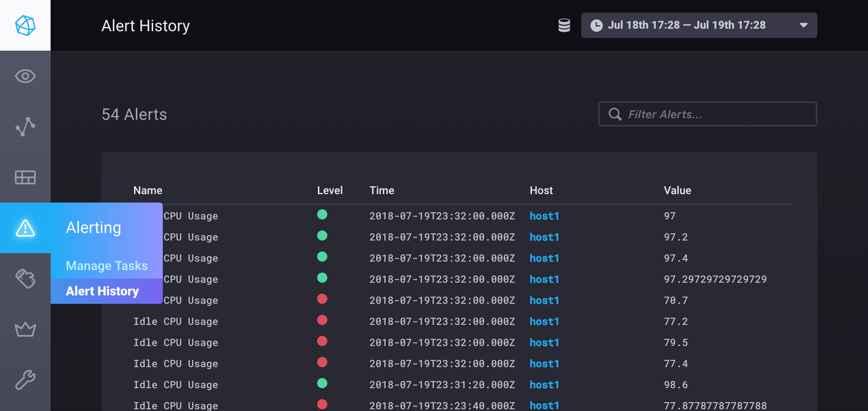Open the Host List eye icon
This screenshot has width=868, height=411.
25,76
